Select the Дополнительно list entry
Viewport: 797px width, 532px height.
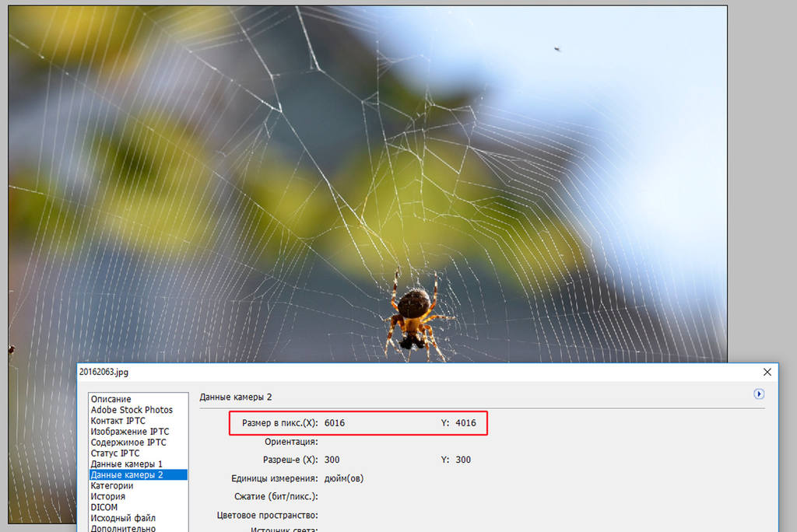pos(123,528)
